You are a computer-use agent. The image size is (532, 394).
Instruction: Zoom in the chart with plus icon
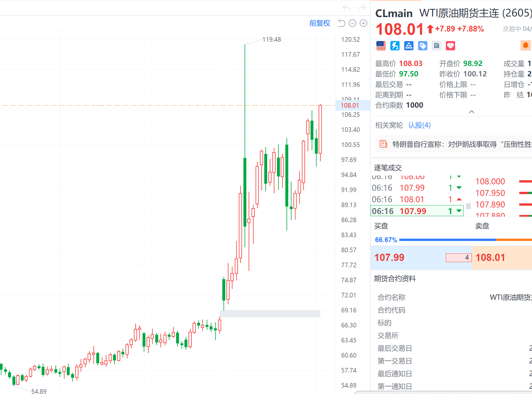363,23
